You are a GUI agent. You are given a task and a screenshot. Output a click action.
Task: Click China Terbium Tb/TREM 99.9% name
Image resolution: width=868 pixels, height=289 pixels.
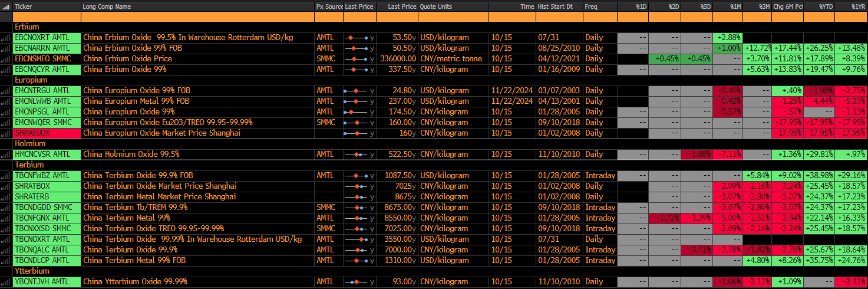(x=136, y=208)
